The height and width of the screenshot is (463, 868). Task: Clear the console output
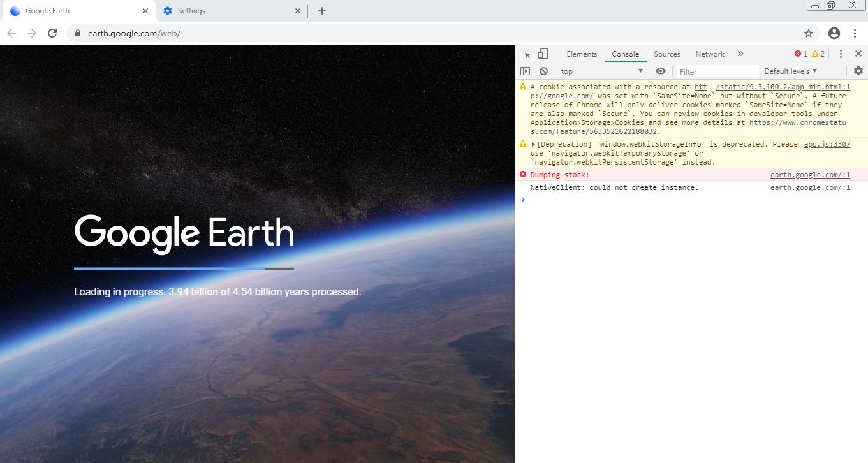[543, 71]
